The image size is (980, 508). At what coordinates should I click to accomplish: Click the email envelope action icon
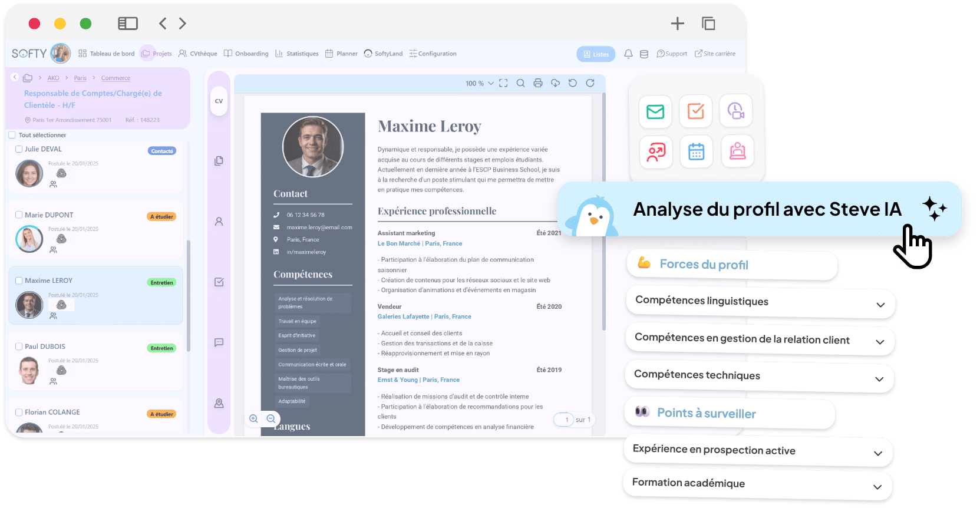[x=655, y=111]
